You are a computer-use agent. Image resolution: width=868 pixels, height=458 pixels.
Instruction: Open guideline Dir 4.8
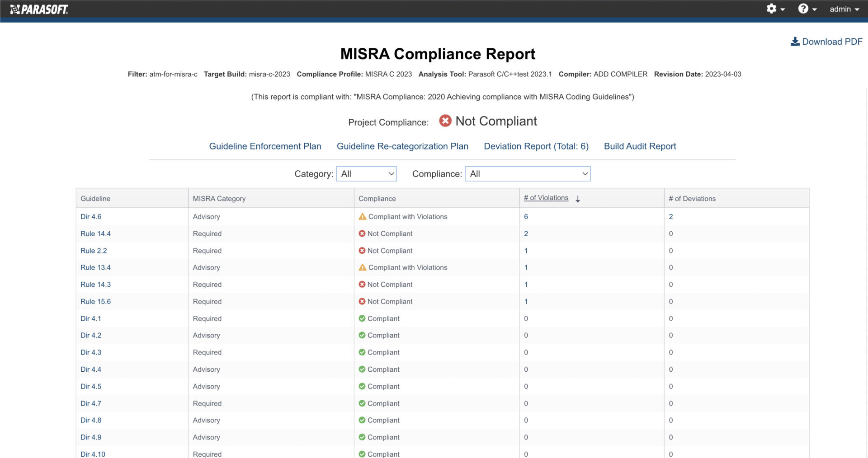coord(91,420)
